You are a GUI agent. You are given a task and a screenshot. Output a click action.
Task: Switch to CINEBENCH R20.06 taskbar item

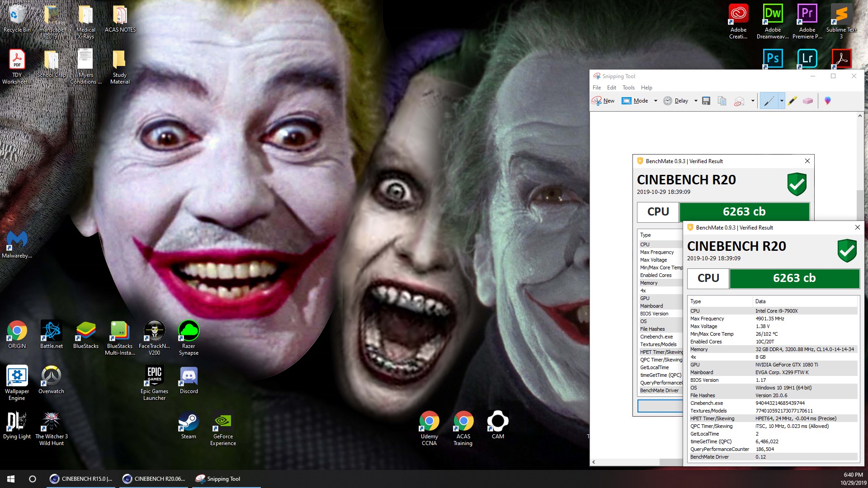155,479
